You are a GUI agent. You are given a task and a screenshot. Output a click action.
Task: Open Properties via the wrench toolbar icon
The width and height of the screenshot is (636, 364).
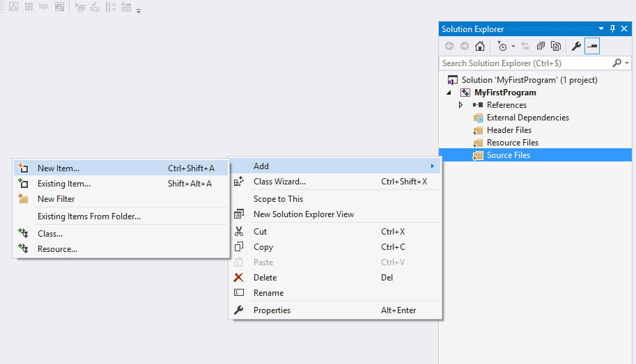pyautogui.click(x=576, y=47)
